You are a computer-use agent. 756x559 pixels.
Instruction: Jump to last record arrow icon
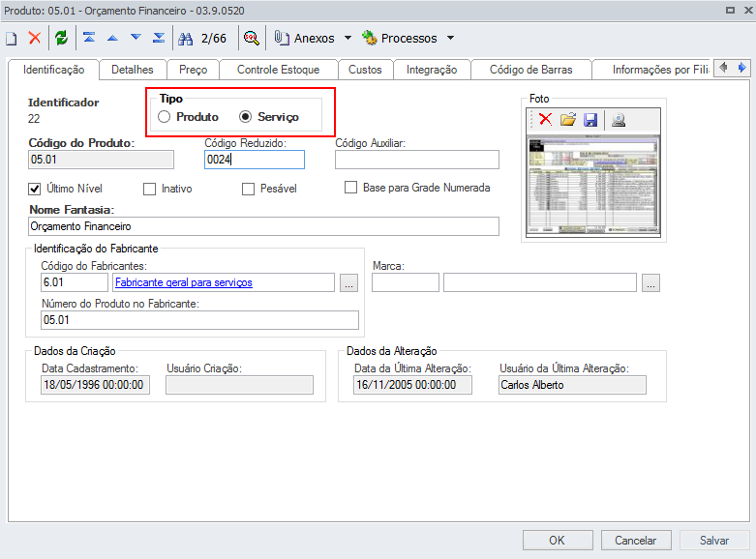click(x=159, y=37)
